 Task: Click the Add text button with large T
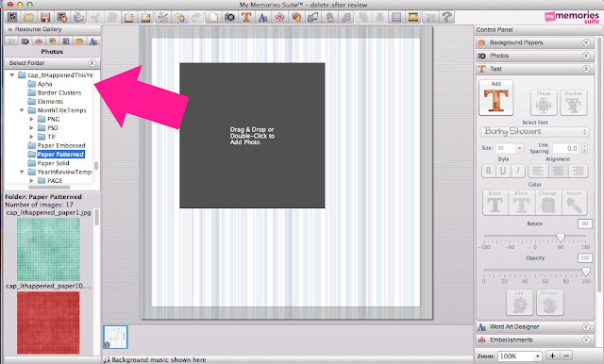tap(496, 97)
